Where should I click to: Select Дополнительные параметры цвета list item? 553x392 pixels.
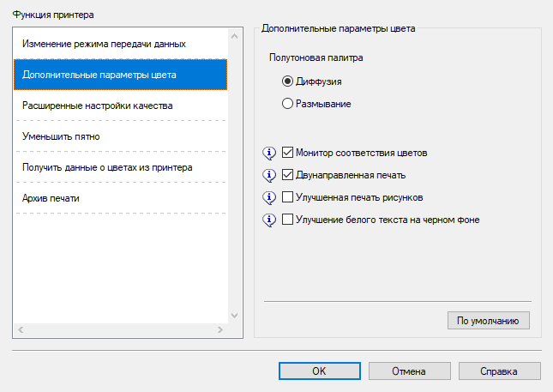99,75
